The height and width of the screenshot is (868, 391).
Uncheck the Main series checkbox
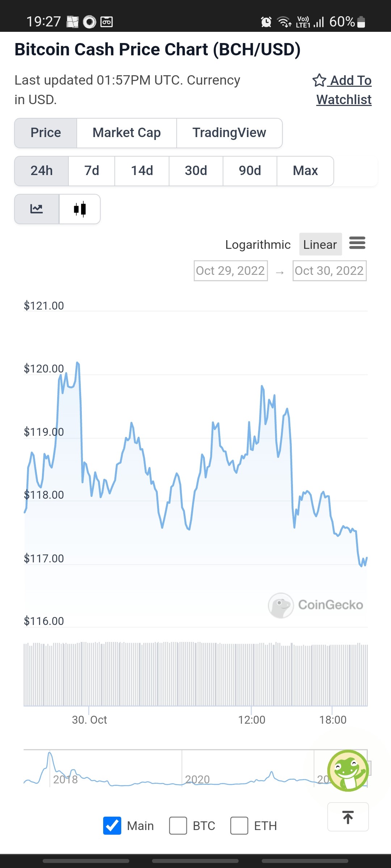tap(112, 826)
